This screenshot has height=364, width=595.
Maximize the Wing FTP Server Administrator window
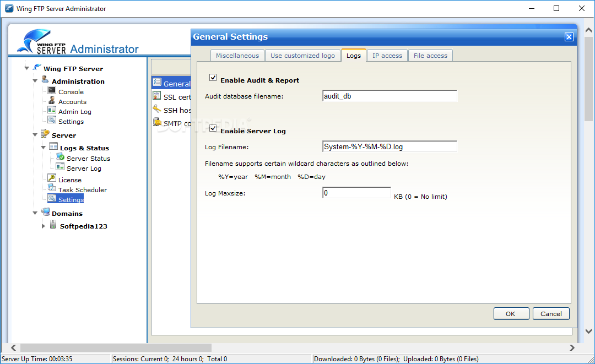(556, 8)
